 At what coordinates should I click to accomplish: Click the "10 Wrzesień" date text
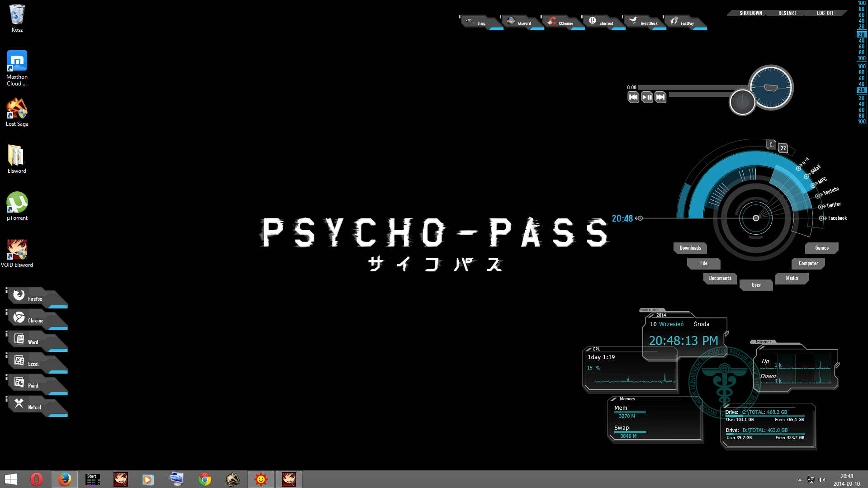pyautogui.click(x=667, y=324)
